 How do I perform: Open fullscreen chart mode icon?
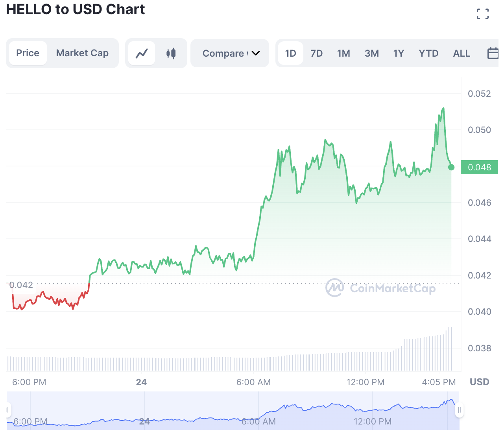point(483,14)
